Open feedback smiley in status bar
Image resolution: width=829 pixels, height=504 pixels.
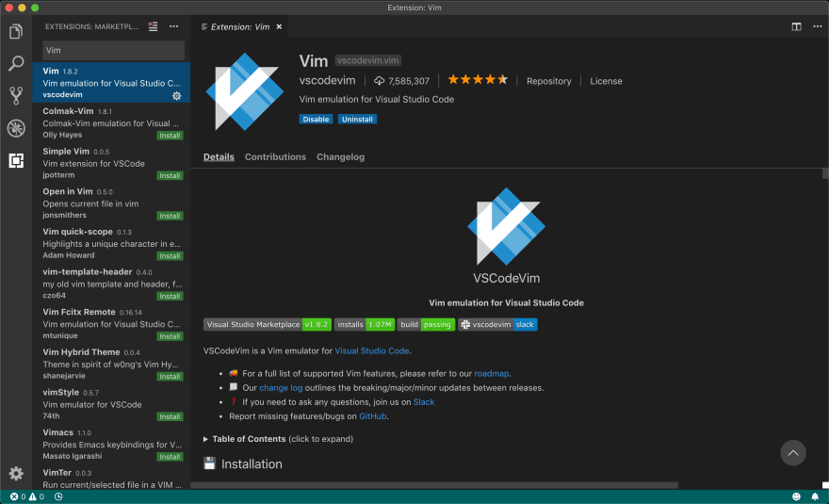pos(796,496)
